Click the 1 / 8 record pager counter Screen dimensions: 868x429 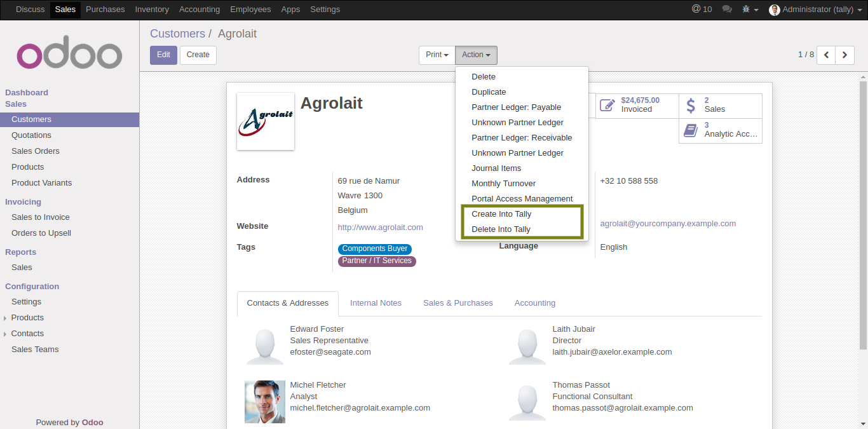coord(806,55)
